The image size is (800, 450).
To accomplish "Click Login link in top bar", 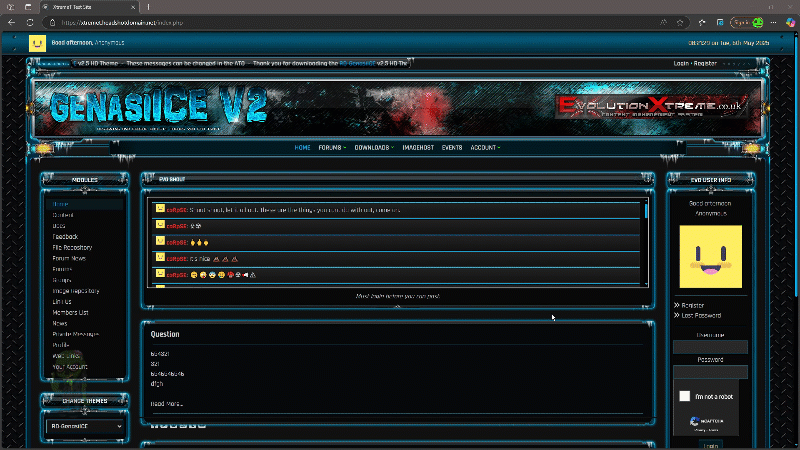I will click(x=681, y=63).
